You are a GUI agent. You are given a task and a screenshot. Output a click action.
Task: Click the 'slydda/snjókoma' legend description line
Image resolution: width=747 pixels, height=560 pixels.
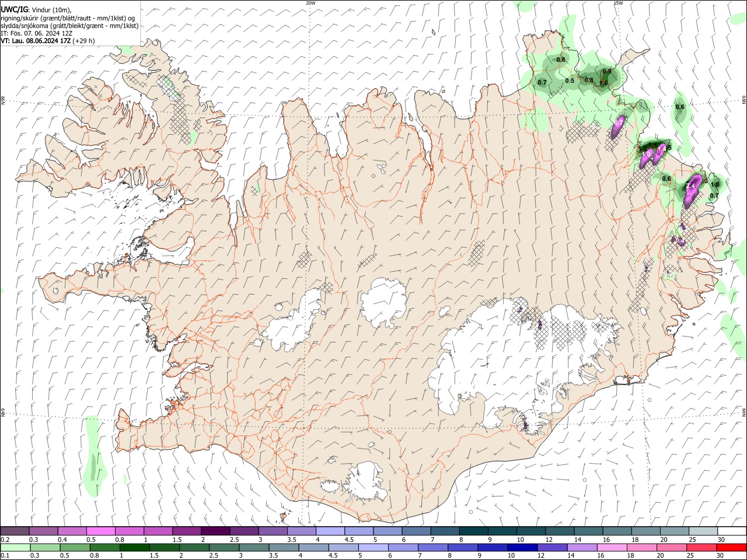tap(69, 26)
